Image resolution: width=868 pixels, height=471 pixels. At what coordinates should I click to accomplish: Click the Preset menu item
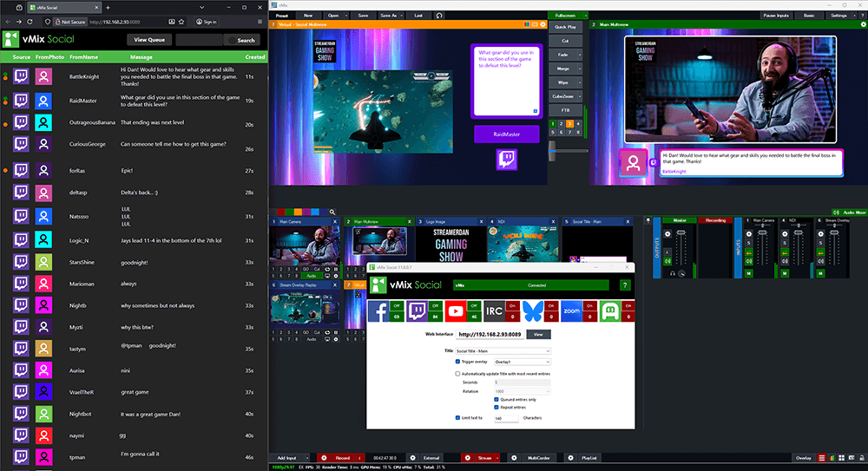coord(282,16)
